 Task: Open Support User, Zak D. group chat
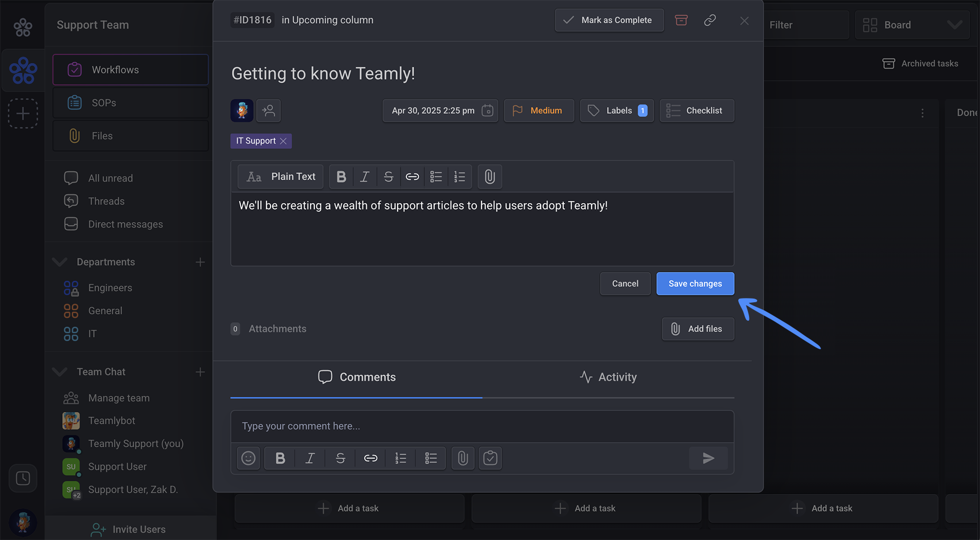(x=133, y=490)
